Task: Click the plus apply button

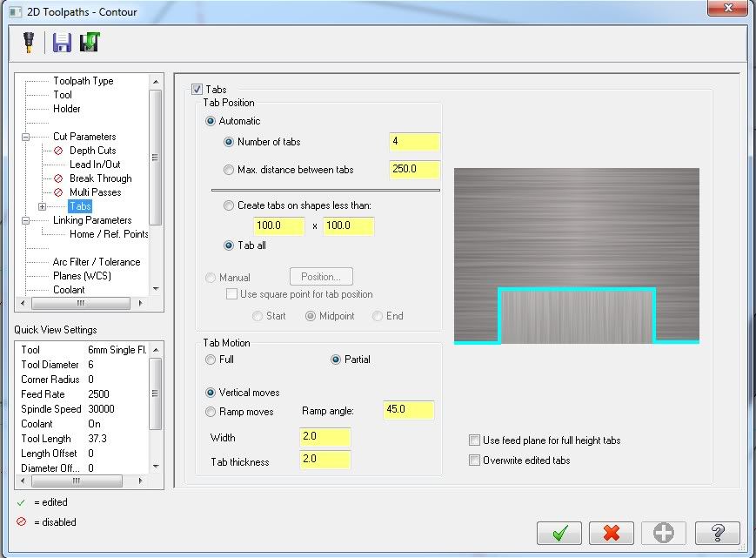Action: pos(664,533)
